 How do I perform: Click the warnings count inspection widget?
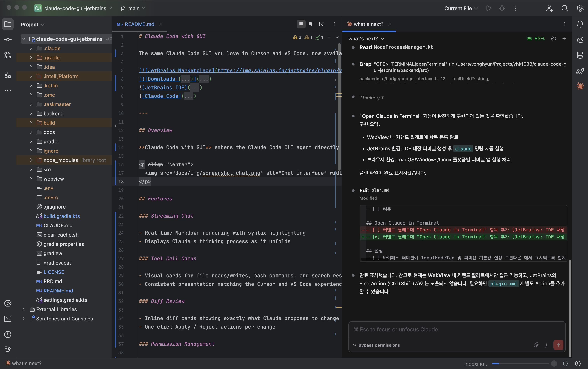[308, 37]
